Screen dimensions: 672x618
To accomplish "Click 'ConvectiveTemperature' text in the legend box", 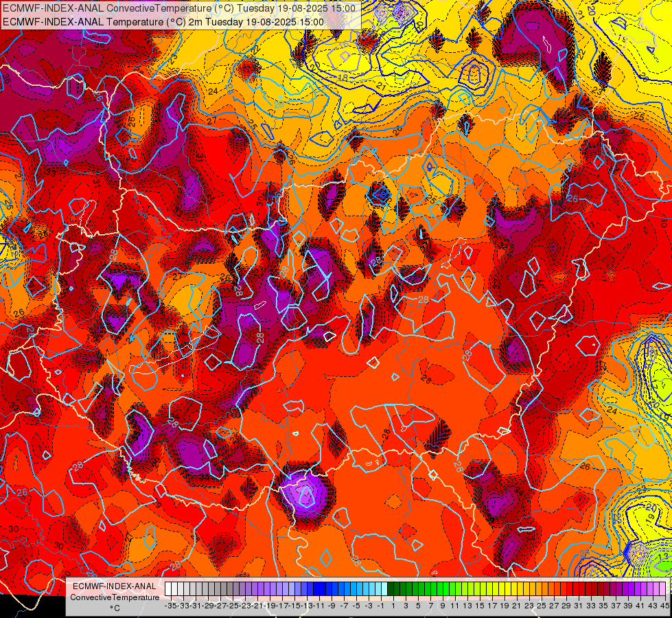I will [115, 597].
